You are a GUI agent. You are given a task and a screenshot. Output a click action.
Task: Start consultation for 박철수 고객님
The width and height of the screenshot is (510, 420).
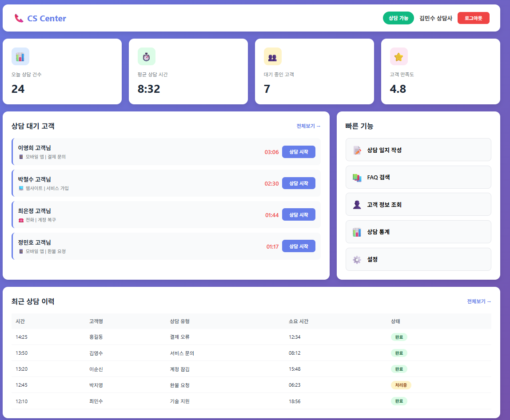[299, 183]
